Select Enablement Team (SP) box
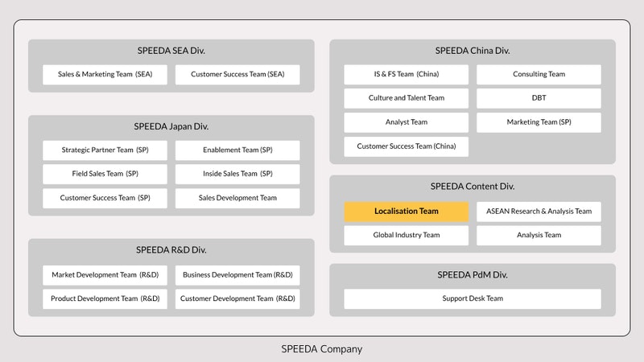 click(x=237, y=150)
